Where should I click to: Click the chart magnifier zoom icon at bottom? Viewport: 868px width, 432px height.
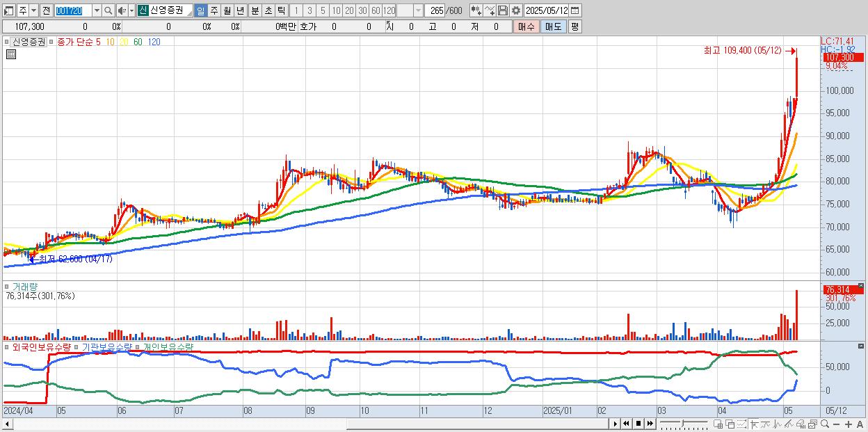(824, 424)
